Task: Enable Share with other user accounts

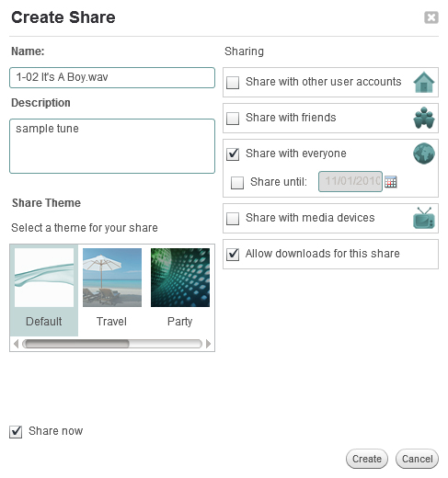Action: point(233,83)
